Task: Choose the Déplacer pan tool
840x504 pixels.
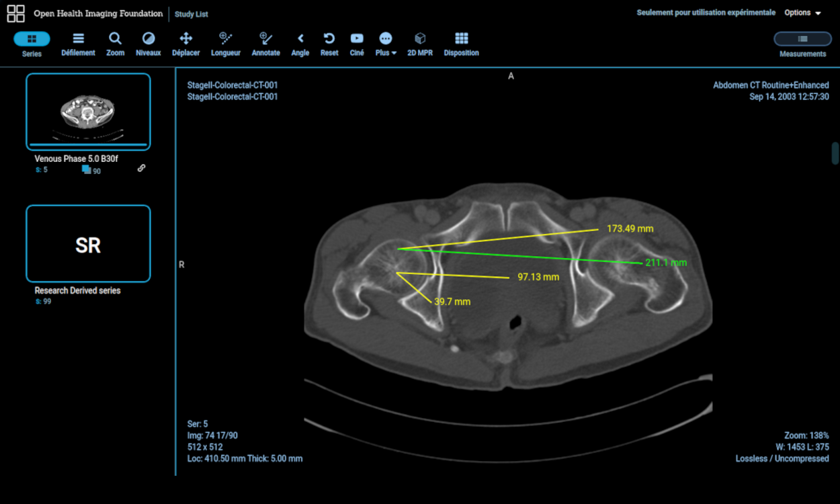Action: 186,44
